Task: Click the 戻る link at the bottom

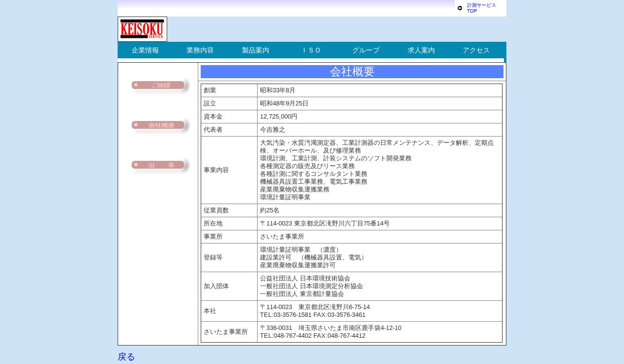Action: tap(126, 357)
